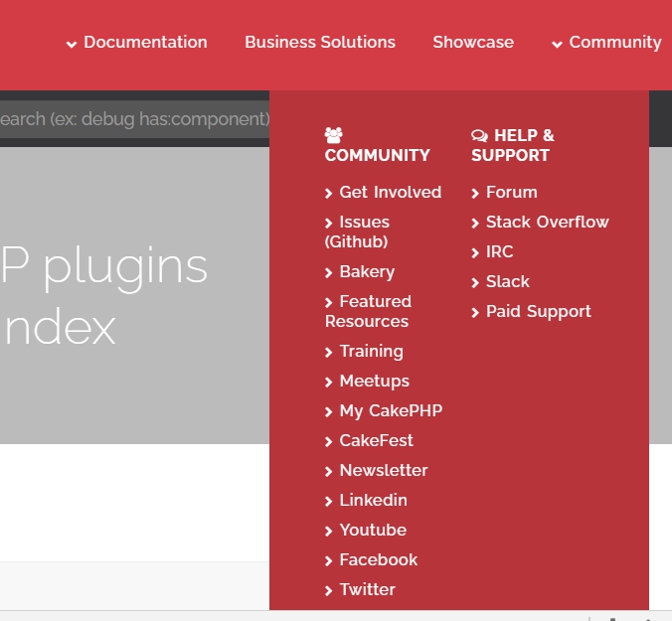Open the Newsletter link
The height and width of the screenshot is (621, 672).
coord(377,471)
